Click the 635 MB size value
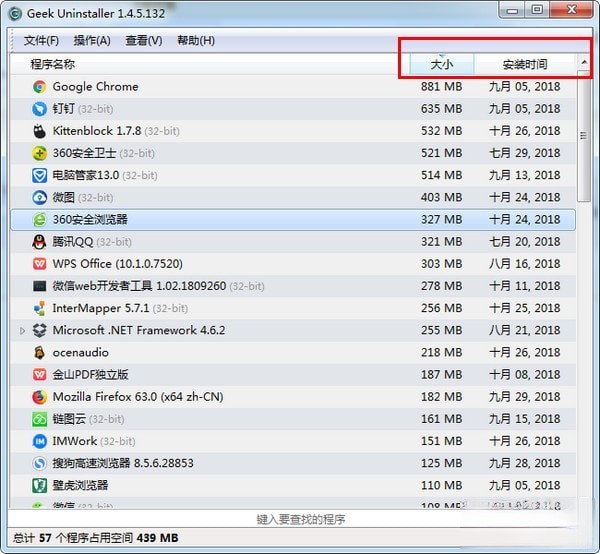600x554 pixels. pyautogui.click(x=442, y=109)
